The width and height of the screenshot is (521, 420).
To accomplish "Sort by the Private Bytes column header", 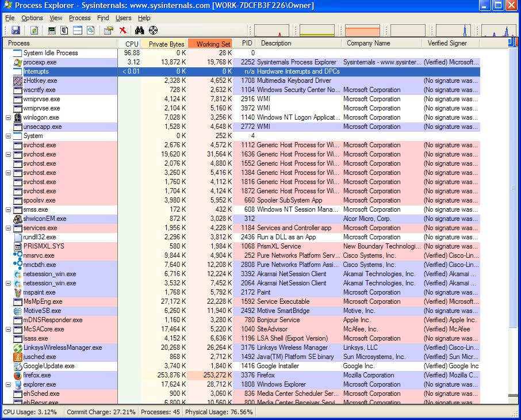I will pos(164,43).
